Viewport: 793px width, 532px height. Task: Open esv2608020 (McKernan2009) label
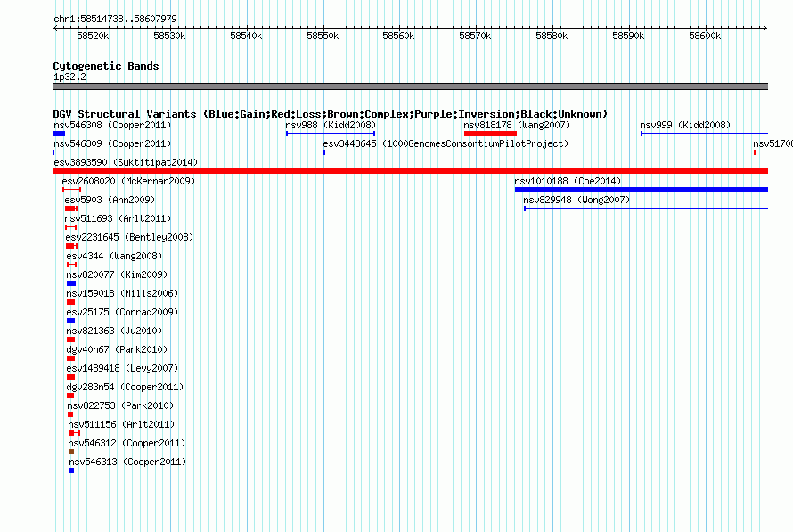coord(128,181)
